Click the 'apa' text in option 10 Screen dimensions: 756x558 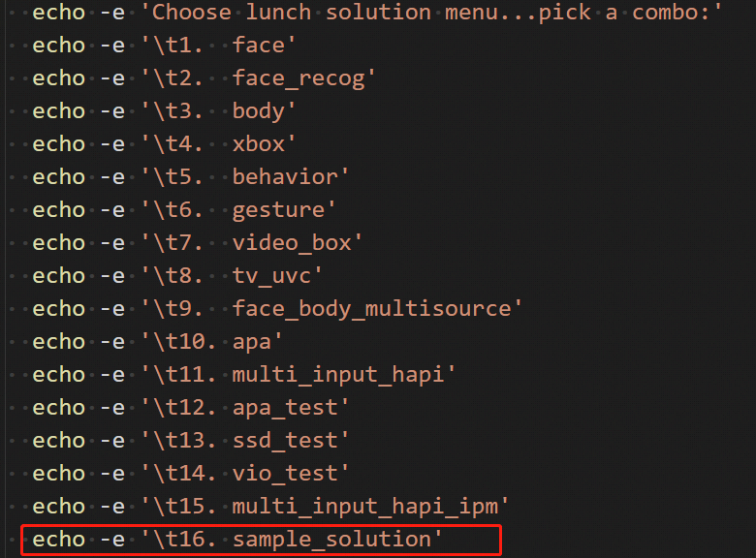pyautogui.click(x=252, y=341)
